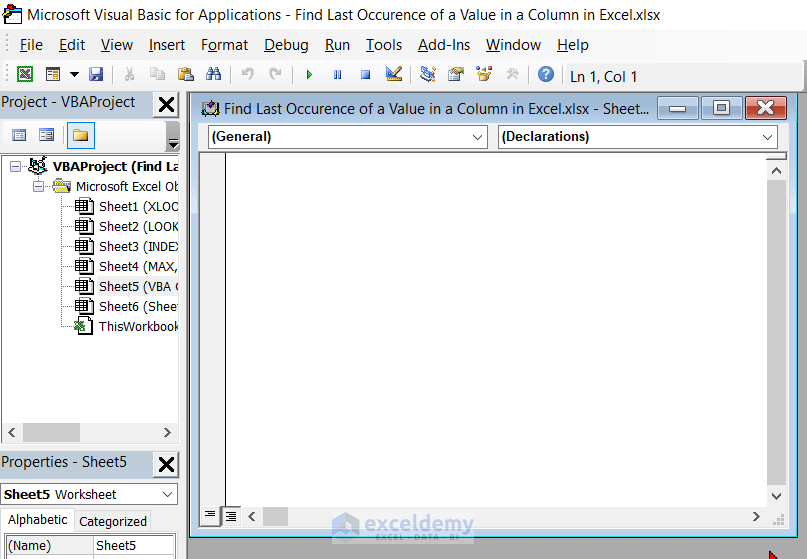Click Project pane horizontal scroll right arrow
The image size is (807, 559).
167,432
